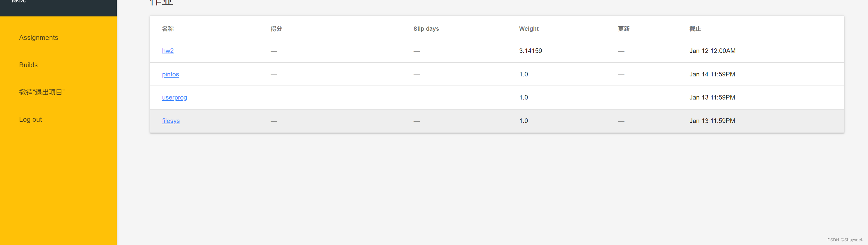Click the Weight column header
Screen dimensions: 868x245
(x=529, y=29)
